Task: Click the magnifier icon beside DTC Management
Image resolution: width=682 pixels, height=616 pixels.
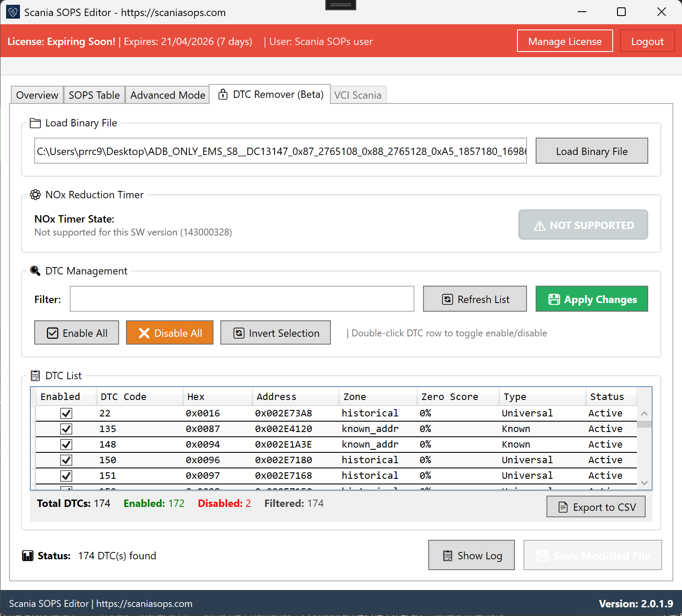Action: coord(35,271)
